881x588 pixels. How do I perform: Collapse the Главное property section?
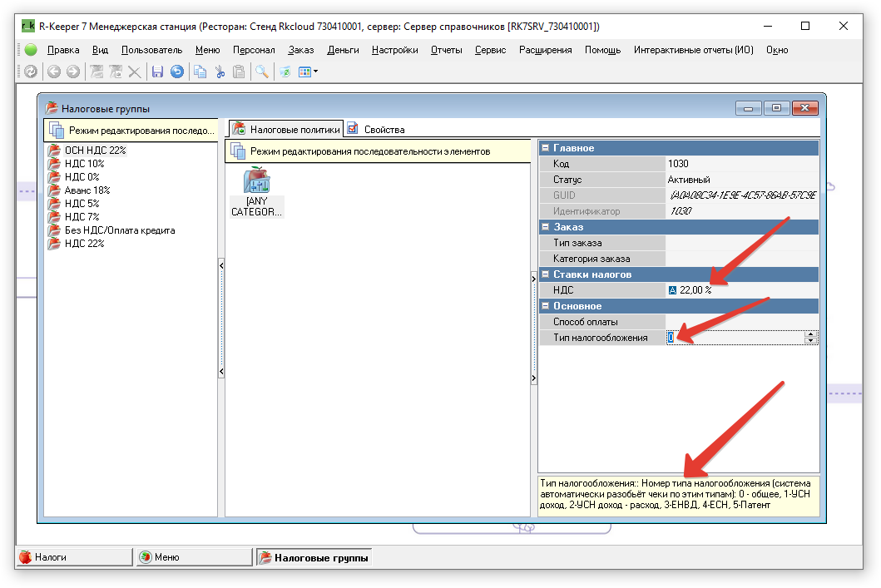click(546, 148)
